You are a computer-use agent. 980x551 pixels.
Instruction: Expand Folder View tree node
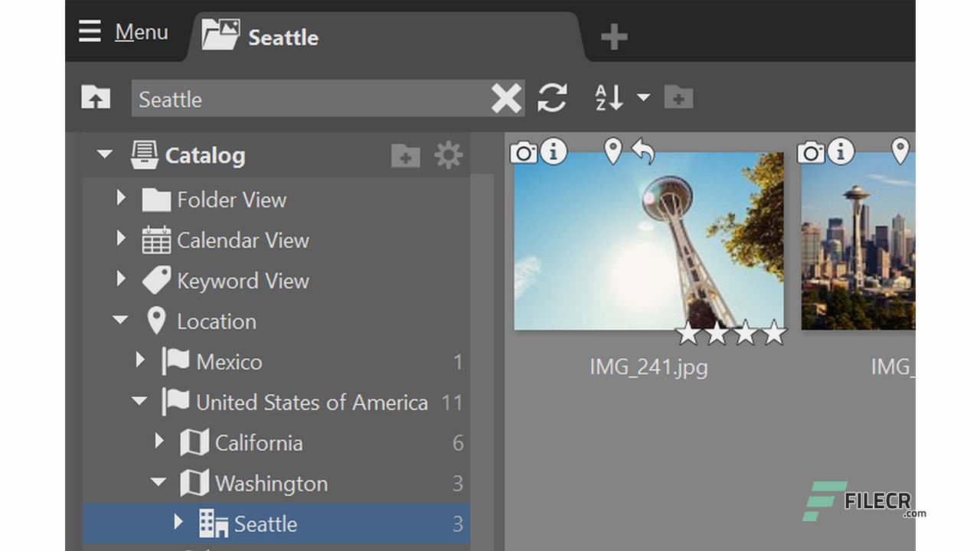click(121, 199)
